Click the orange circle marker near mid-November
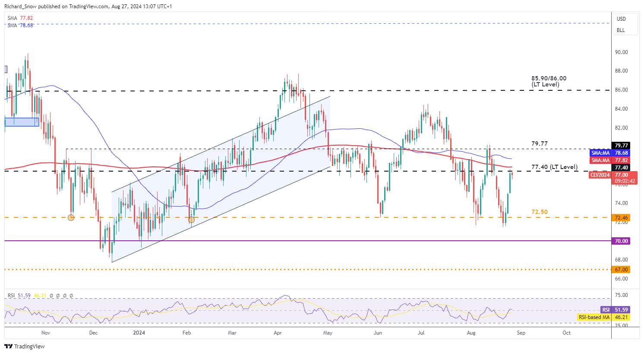The image size is (644, 354). (71, 217)
